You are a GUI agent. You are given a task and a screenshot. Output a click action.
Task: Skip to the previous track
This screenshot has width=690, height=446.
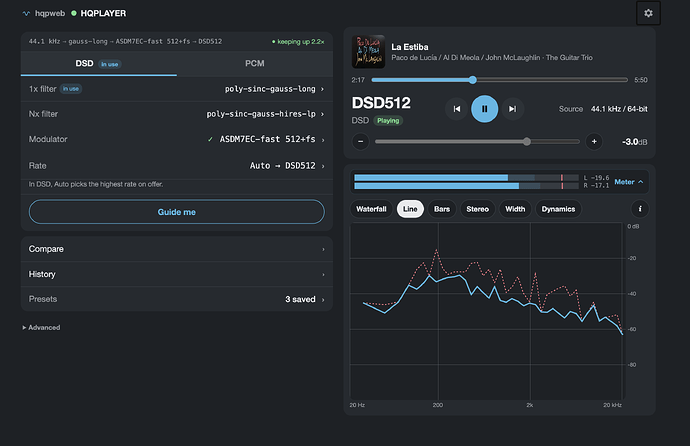click(457, 109)
